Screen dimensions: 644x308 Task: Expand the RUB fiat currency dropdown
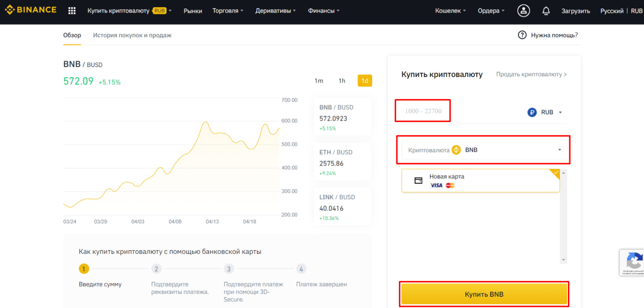click(560, 112)
